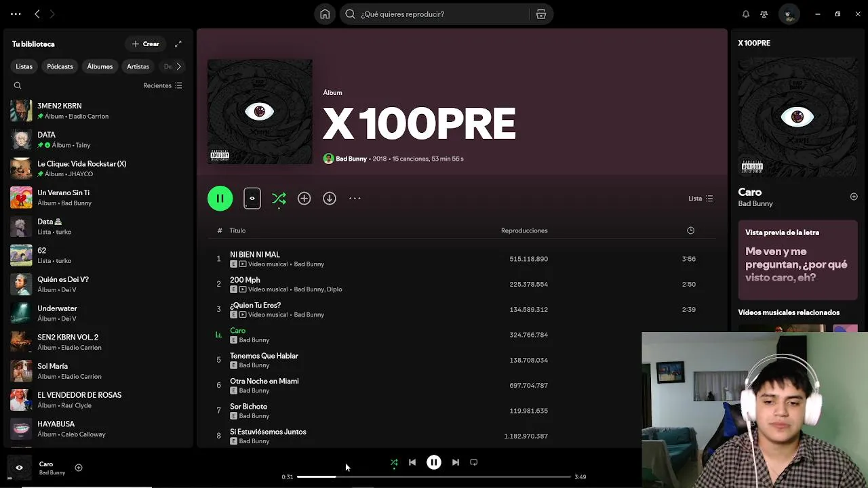Skip to previous track

coord(412,462)
